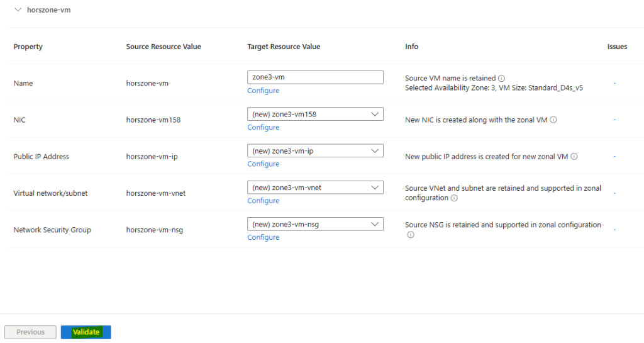This screenshot has height=343, width=644.
Task: Click the info icon after New public IP address message
Action: click(x=574, y=157)
